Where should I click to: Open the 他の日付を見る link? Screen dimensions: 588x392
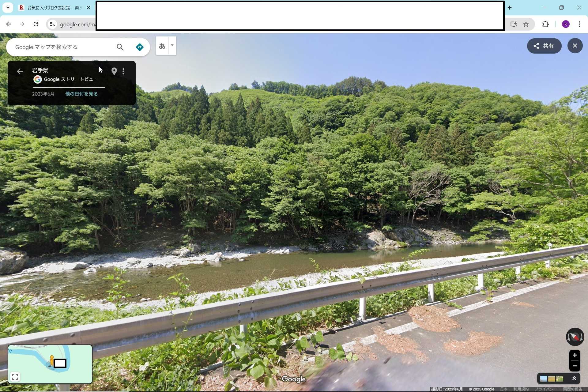(81, 94)
